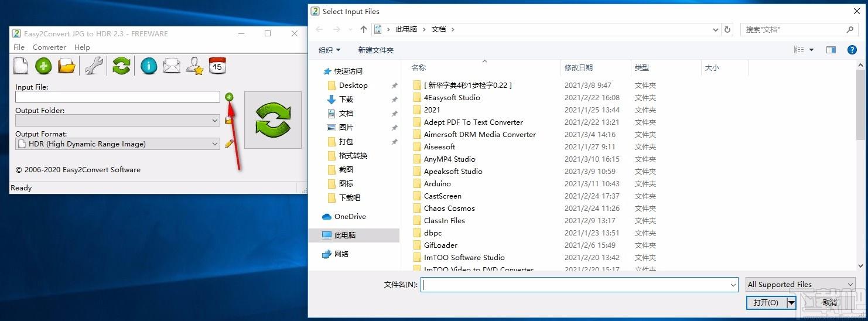868x321 pixels.
Task: Select 下载 in the navigation pane
Action: coord(346,100)
